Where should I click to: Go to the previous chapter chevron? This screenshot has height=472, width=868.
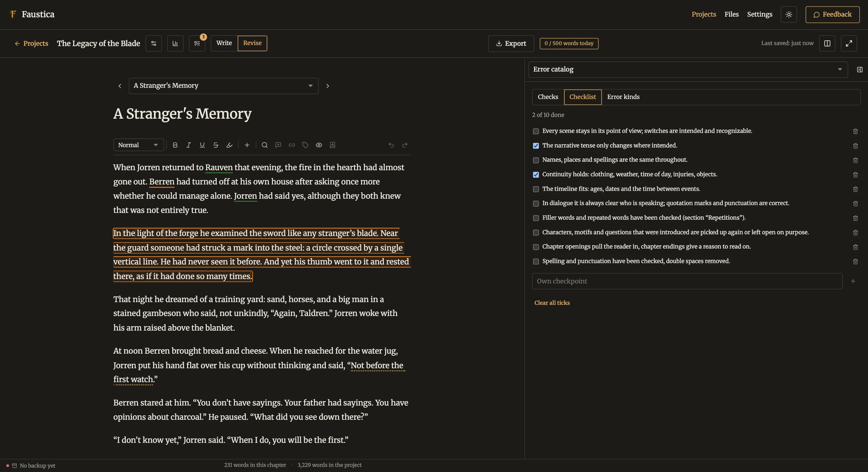[x=120, y=86]
